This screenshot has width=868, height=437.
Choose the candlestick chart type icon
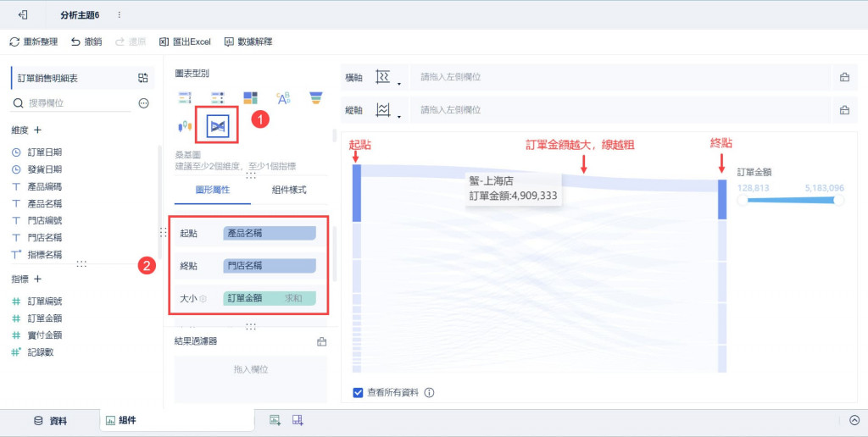click(x=184, y=127)
